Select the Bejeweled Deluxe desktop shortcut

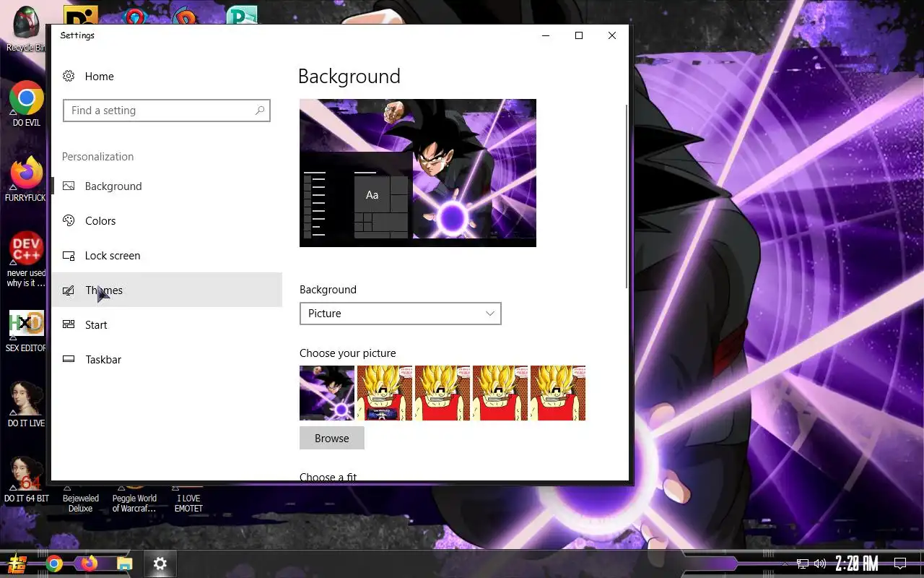pyautogui.click(x=80, y=499)
